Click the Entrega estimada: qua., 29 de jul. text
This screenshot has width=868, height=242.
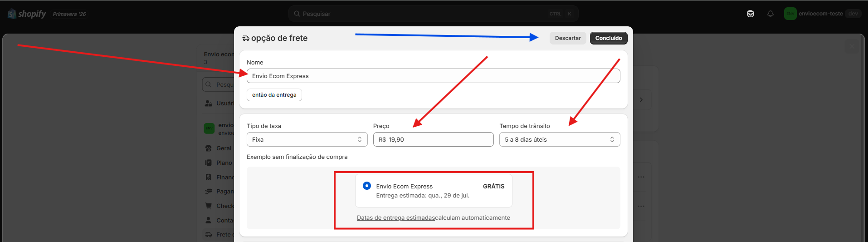(423, 196)
